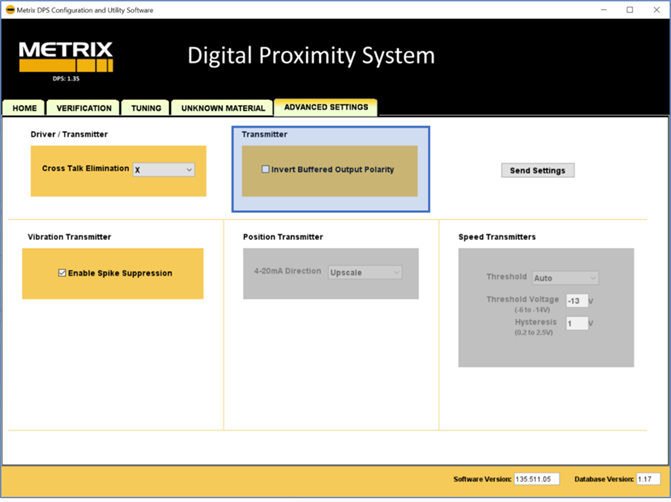Viewport: 671px width, 502px height.
Task: Expand the Threshold Auto dropdown
Action: click(565, 278)
